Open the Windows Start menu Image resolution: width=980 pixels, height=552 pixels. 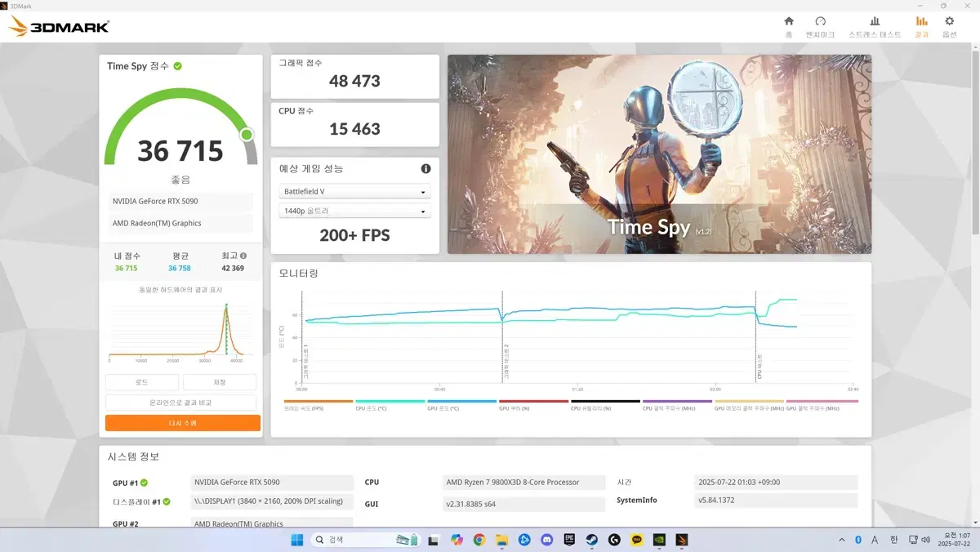(297, 540)
